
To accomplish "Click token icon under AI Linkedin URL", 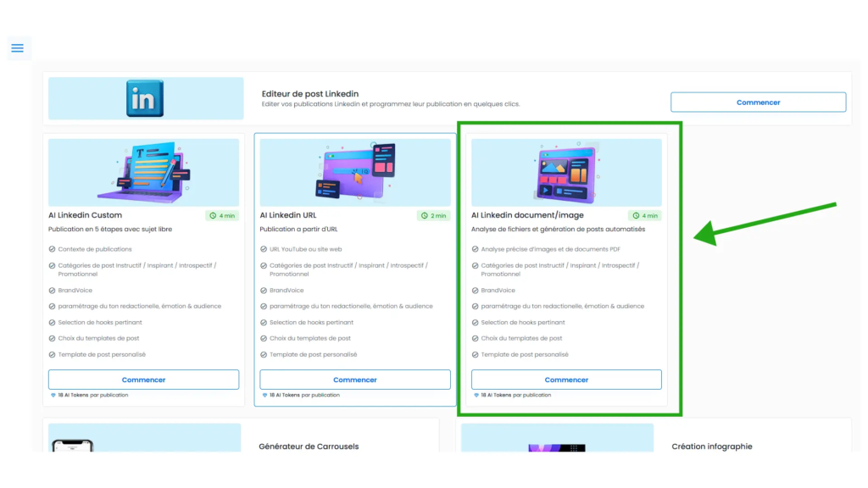I will (x=264, y=395).
